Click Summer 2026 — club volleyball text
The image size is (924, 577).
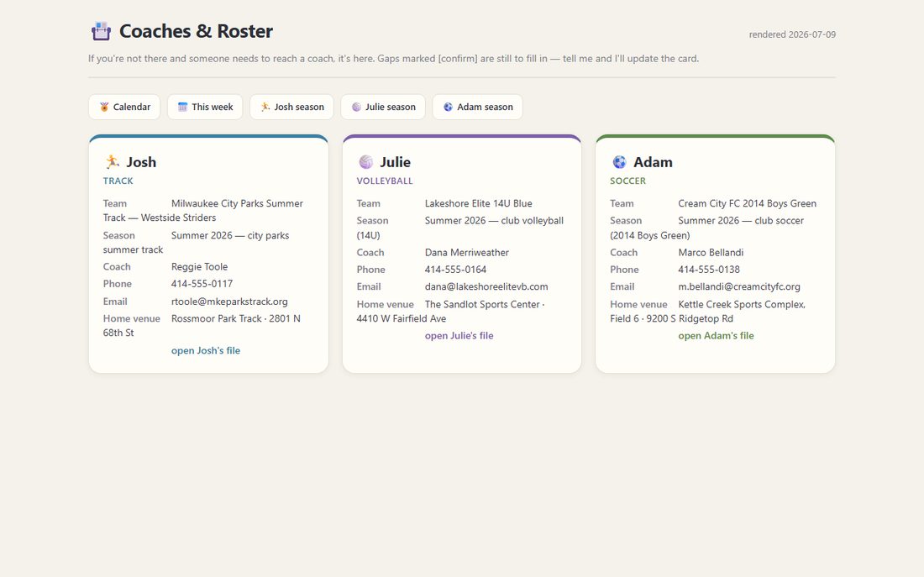pyautogui.click(x=494, y=220)
